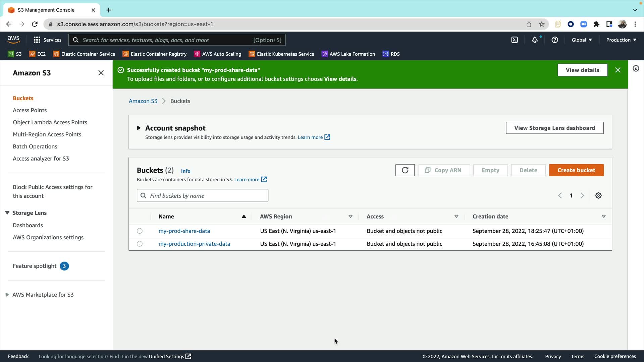Select my-production-private-data bucket radio button
Viewport: 644px width, 362px height.
(140, 244)
